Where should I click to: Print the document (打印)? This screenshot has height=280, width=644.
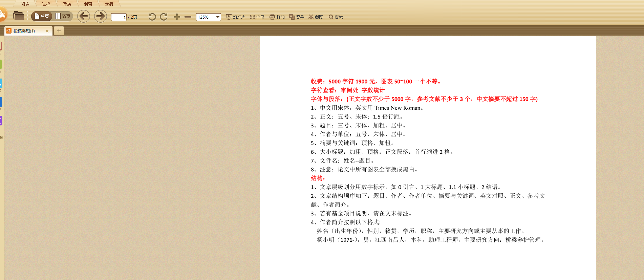point(277,17)
